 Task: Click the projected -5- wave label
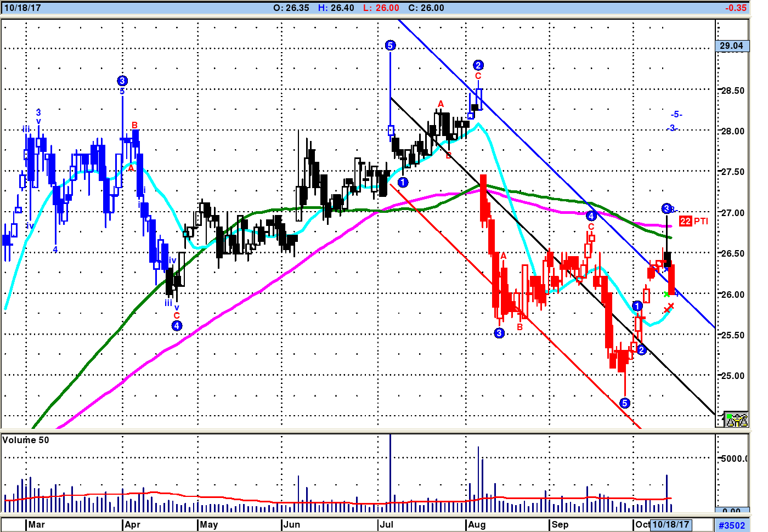[x=676, y=114]
